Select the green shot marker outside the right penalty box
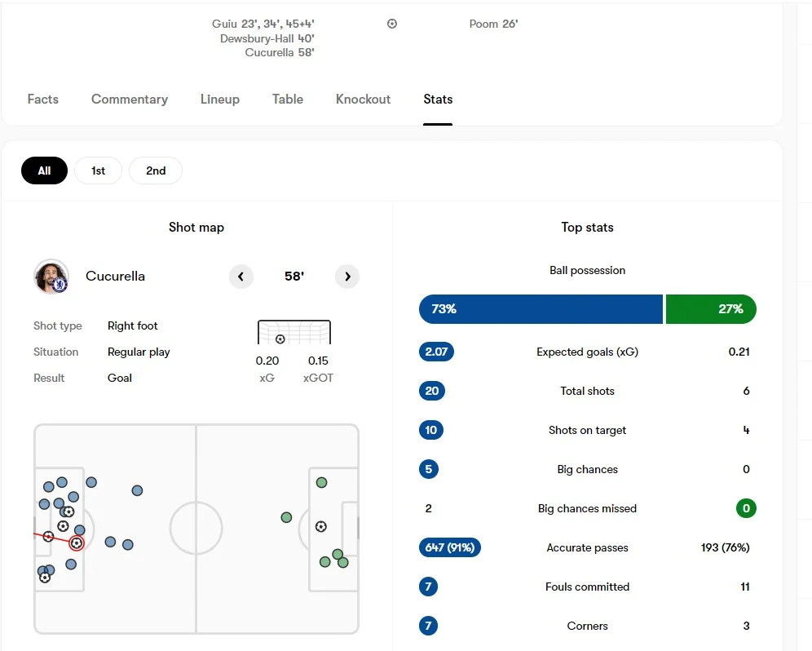This screenshot has width=812, height=651. point(286,517)
